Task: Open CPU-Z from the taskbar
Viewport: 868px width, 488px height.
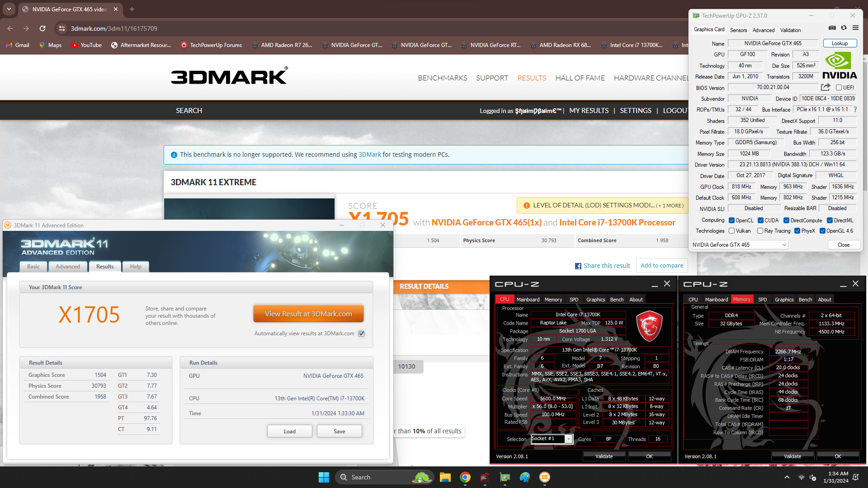Action: 485,477
